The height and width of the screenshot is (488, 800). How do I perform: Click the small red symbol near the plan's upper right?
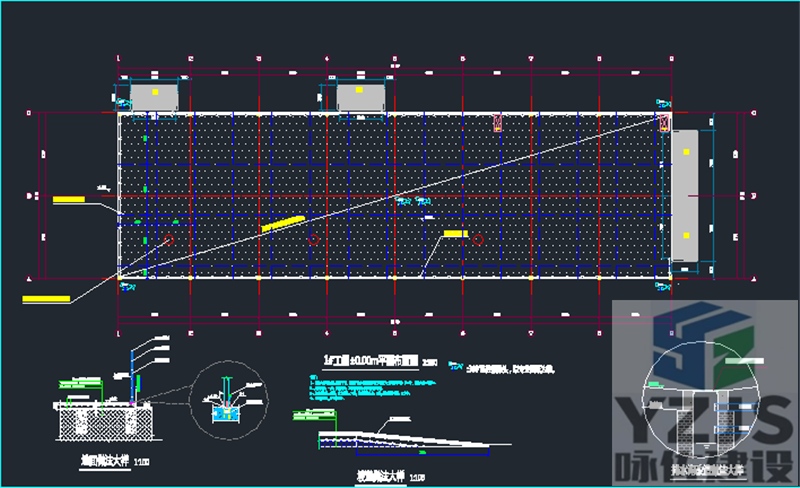point(497,123)
